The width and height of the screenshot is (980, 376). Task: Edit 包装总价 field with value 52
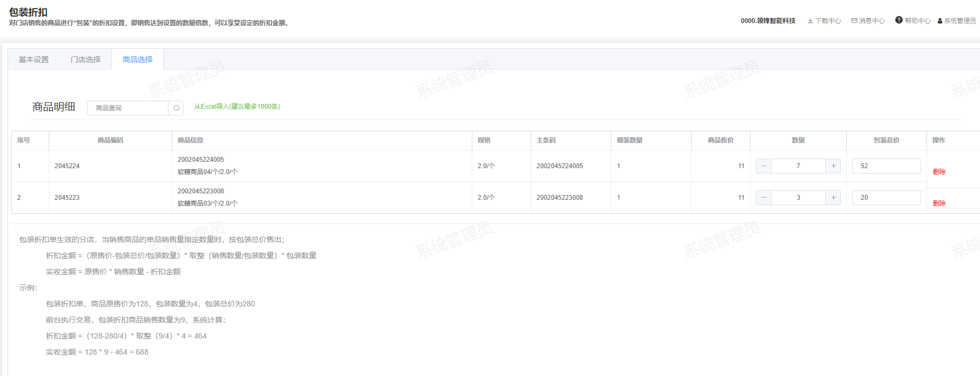[886, 166]
